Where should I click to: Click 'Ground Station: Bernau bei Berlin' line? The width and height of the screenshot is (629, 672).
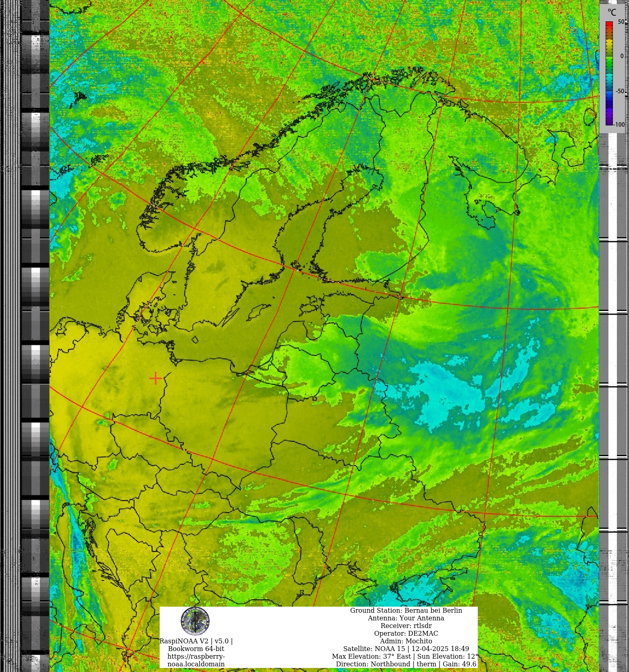(x=406, y=610)
